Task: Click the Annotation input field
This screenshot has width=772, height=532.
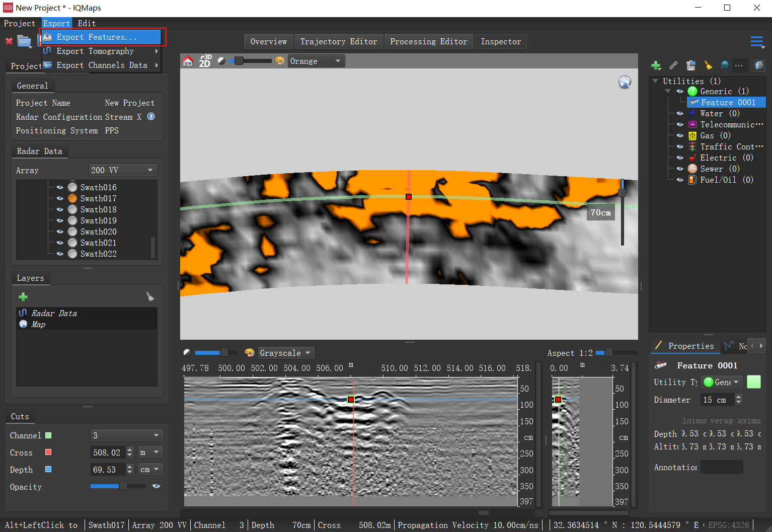Action: pyautogui.click(x=722, y=467)
